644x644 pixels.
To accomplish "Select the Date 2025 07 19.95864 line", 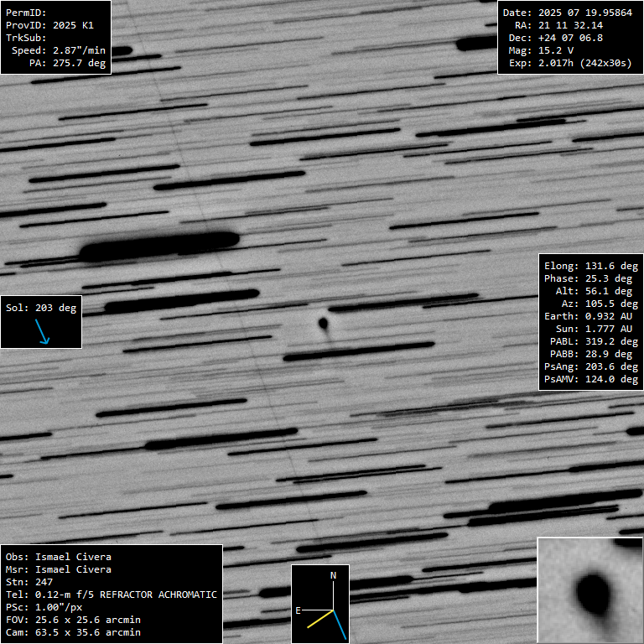I will [x=568, y=13].
